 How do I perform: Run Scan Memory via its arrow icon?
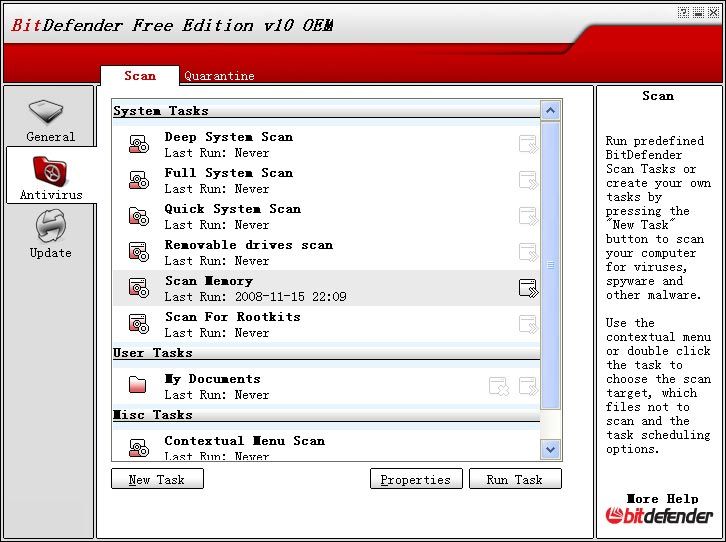point(528,288)
